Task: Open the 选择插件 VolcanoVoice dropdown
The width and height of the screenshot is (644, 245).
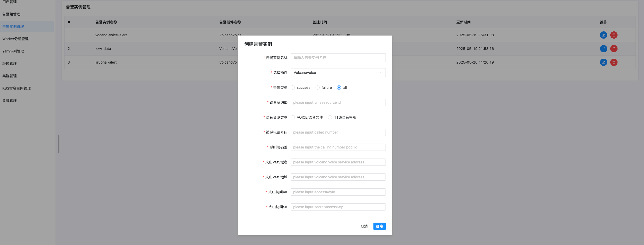Action: [x=338, y=73]
